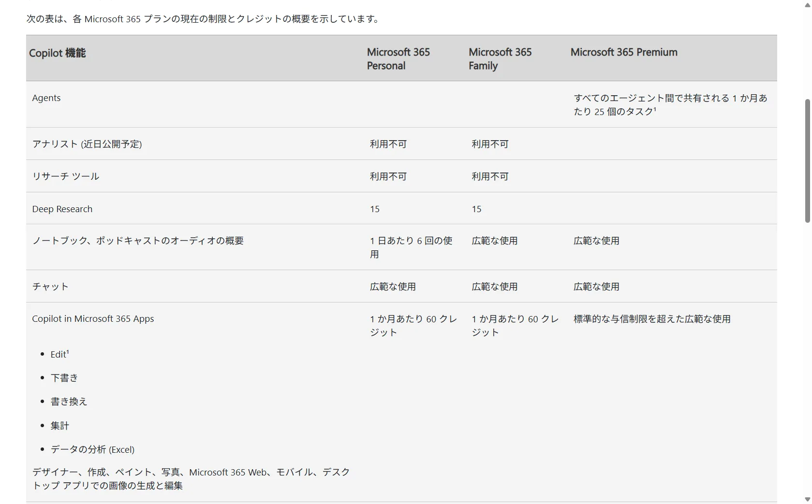
Task: Click '1 か月あたり 60 クレジット' under Family
Action: (515, 326)
